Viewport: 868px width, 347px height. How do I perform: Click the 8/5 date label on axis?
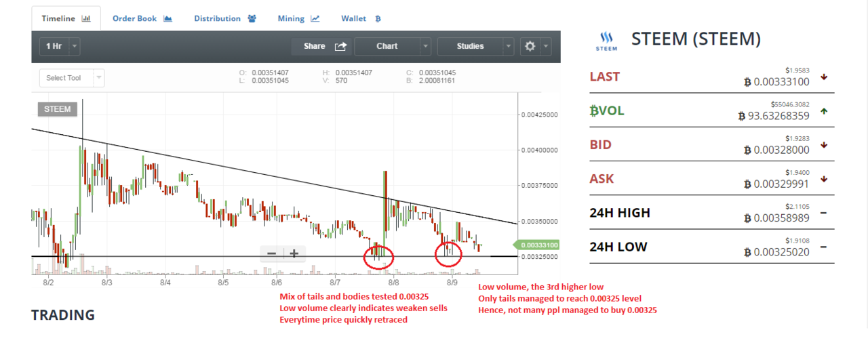tap(222, 283)
